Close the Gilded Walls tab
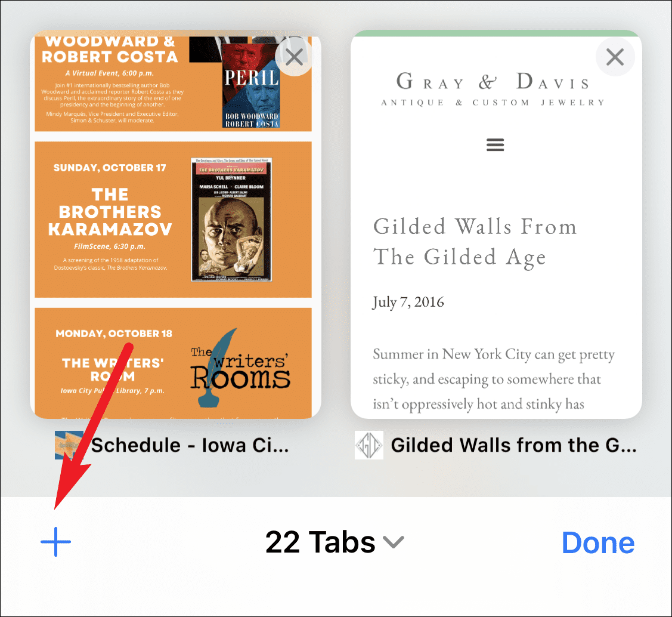The image size is (672, 617). tap(615, 57)
